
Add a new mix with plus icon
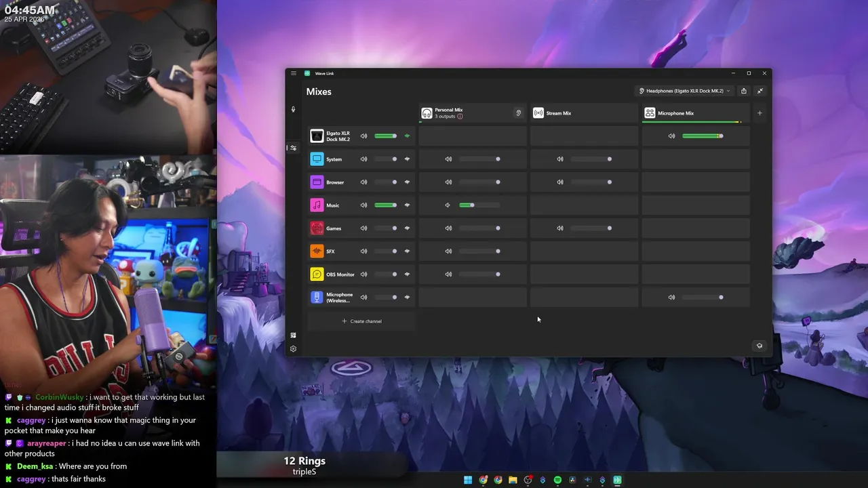(759, 113)
